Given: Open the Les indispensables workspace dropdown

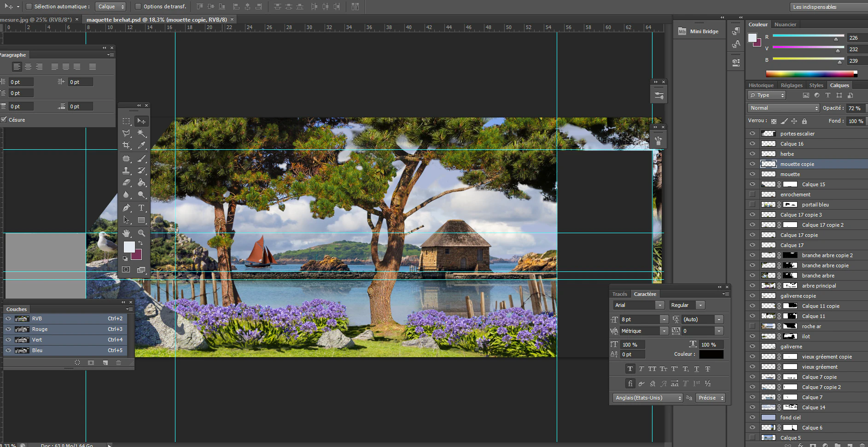Looking at the screenshot, I should 829,7.
